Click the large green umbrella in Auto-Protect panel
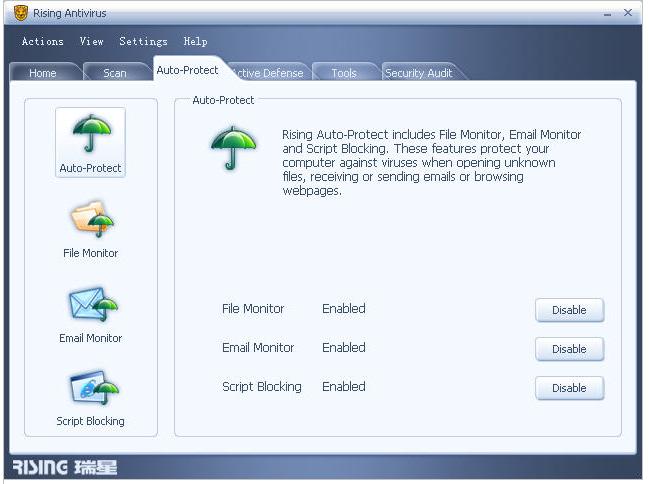649x484 pixels. 233,148
